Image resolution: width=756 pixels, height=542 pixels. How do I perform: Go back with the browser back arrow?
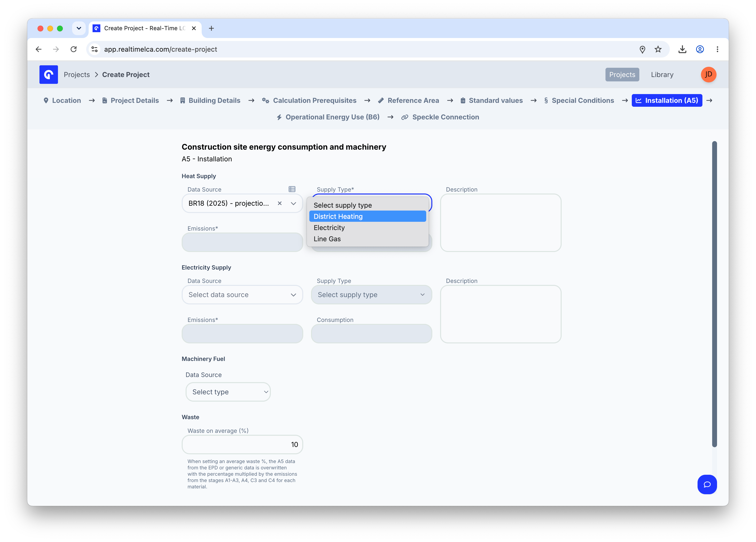pyautogui.click(x=39, y=49)
